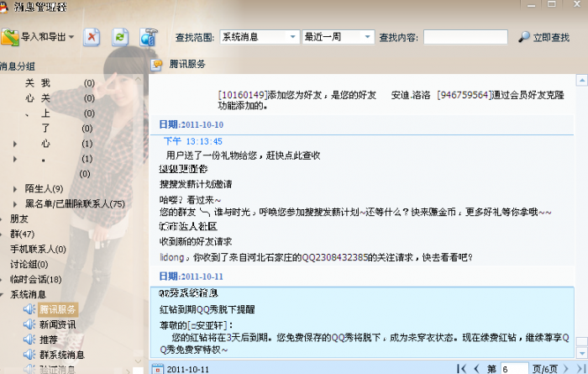Viewport: 588px width, 374px height.
Task: Open the 最近一周 time range dropdown
Action: pos(339,37)
